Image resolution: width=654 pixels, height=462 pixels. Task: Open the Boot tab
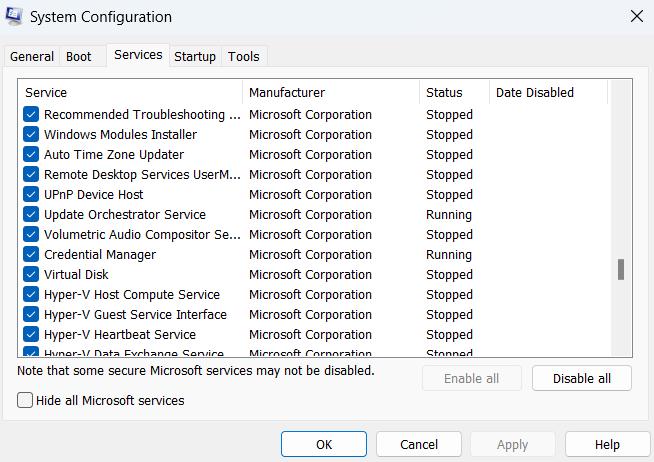click(79, 57)
